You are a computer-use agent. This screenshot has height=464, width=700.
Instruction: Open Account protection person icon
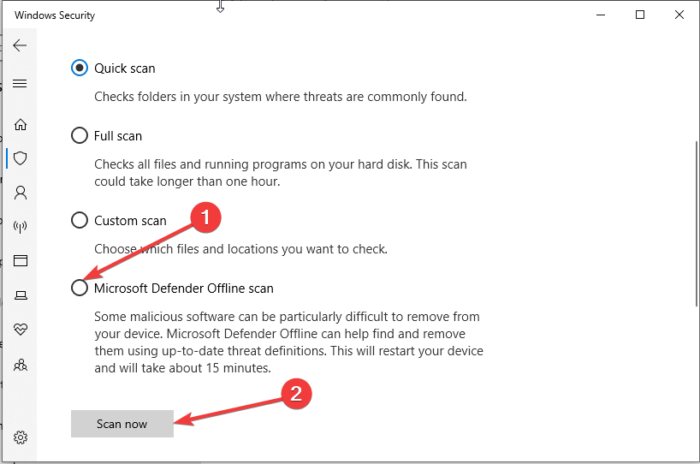[20, 192]
